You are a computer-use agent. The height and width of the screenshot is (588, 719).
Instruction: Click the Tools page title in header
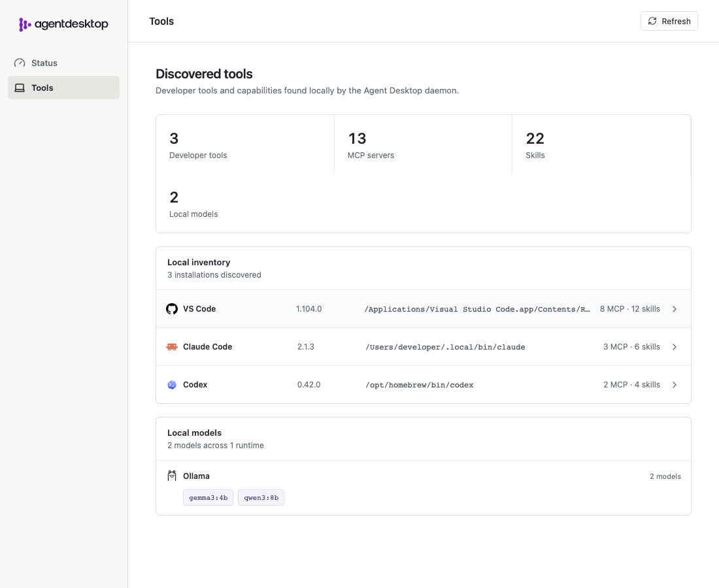[161, 21]
